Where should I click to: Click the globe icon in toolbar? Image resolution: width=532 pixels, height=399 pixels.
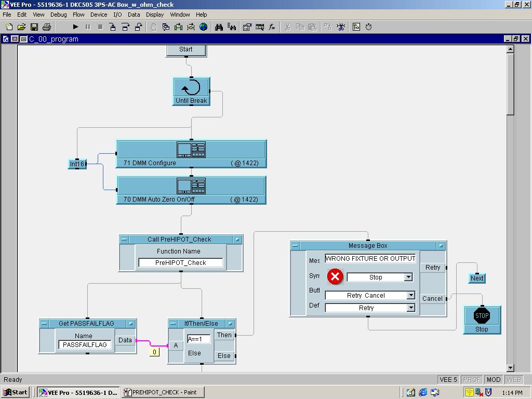tap(204, 27)
